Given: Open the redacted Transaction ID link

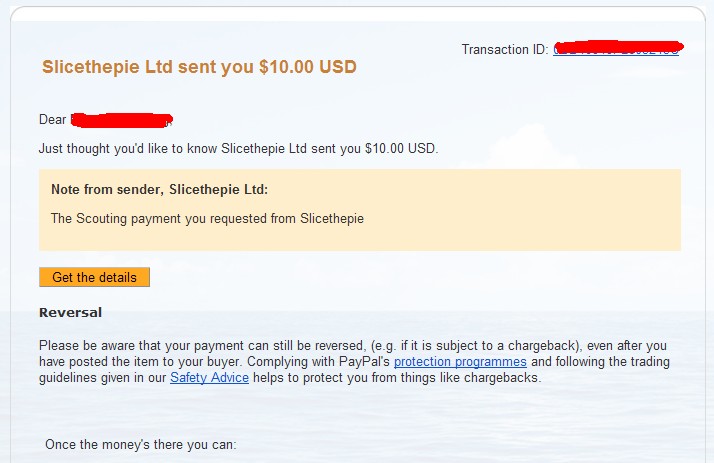Looking at the screenshot, I should (616, 49).
